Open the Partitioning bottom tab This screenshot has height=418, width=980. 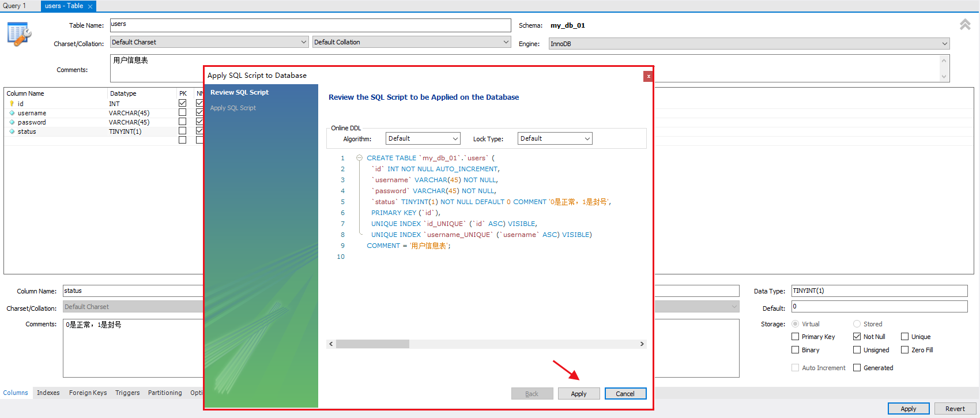point(165,393)
